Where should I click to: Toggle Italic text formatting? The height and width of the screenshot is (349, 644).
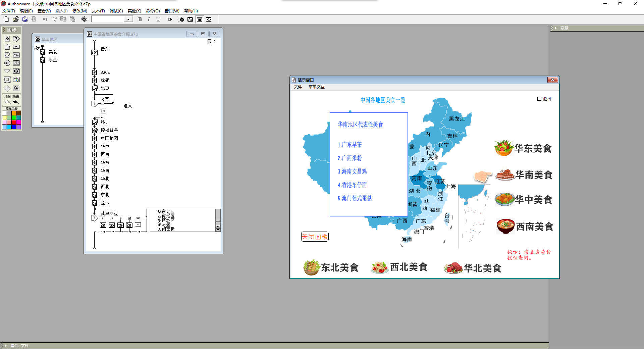[x=149, y=19]
